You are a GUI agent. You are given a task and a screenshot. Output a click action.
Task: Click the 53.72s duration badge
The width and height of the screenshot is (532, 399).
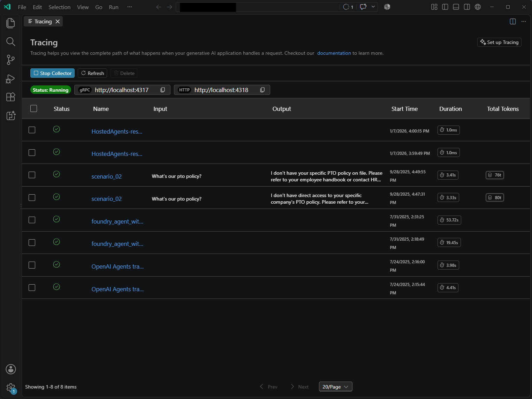[x=449, y=220]
